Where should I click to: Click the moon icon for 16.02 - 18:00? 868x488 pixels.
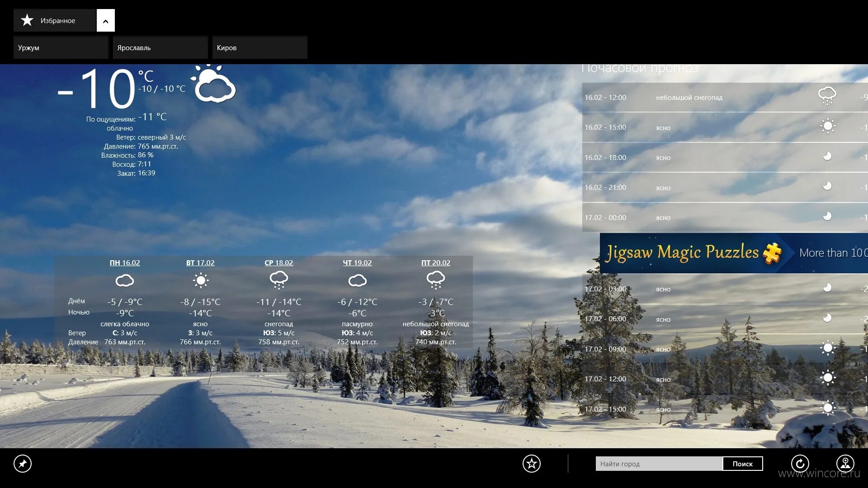point(827,156)
